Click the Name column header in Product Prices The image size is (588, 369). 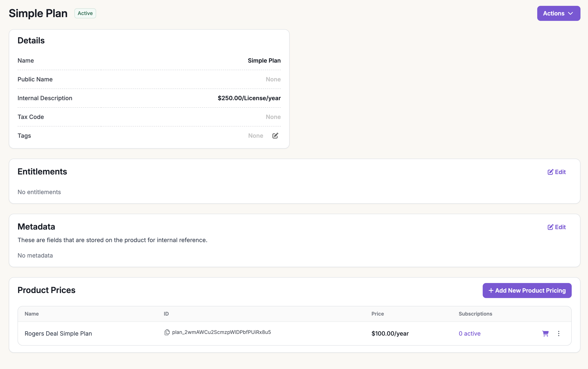click(x=32, y=314)
